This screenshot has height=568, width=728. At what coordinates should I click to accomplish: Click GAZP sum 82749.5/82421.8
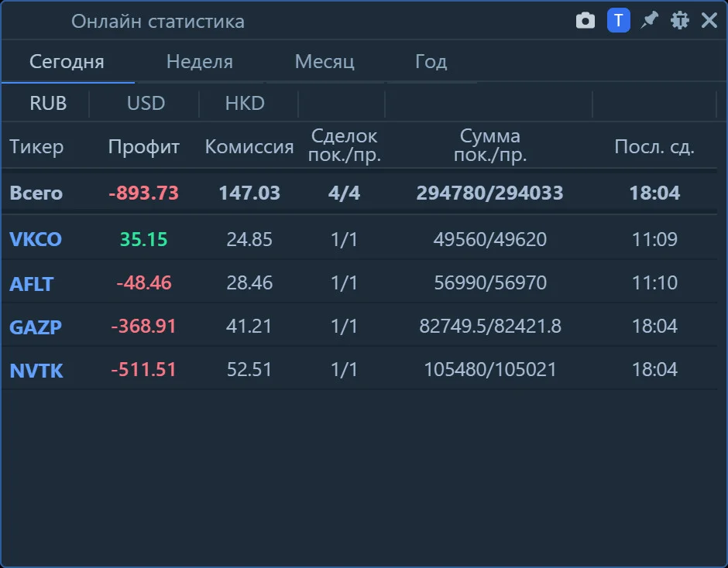click(490, 326)
